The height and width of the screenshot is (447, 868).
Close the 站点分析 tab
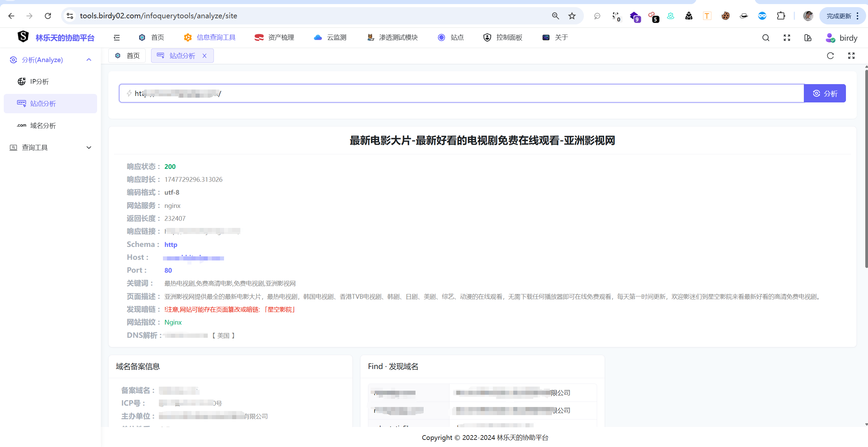(204, 56)
